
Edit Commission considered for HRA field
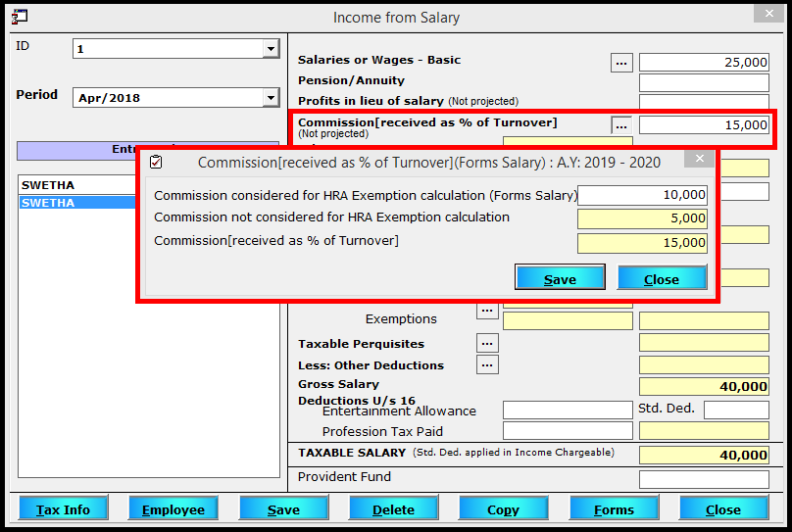(642, 195)
